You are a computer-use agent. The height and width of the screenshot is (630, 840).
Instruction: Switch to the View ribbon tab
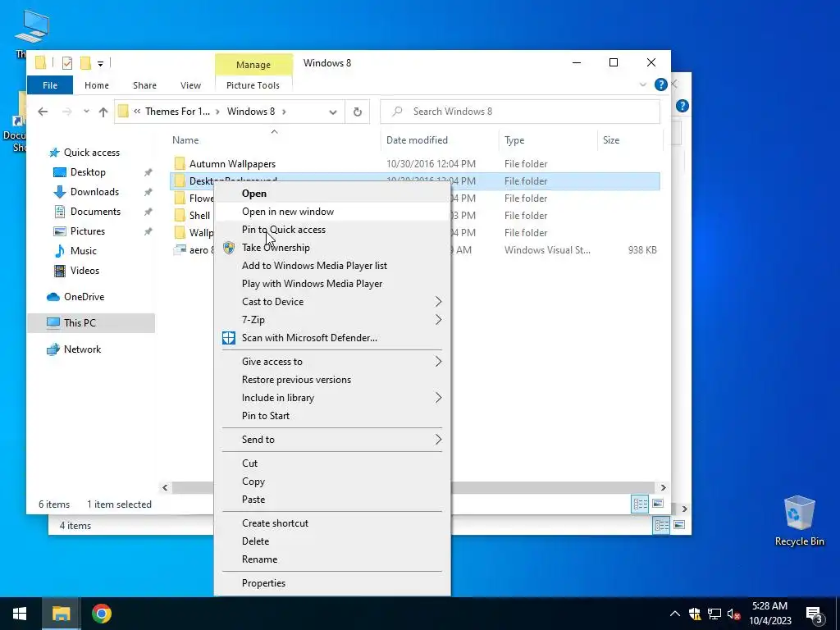(190, 85)
